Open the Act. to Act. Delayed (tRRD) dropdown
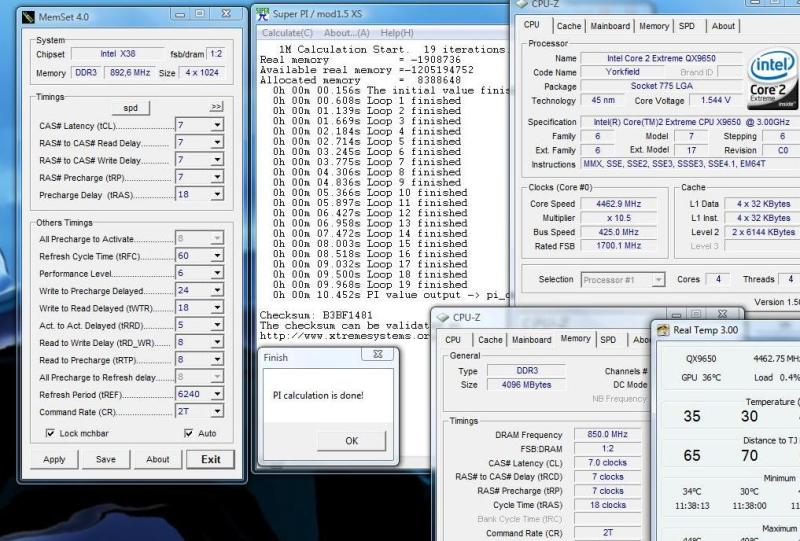Viewport: 800px width, 541px height. [x=217, y=325]
